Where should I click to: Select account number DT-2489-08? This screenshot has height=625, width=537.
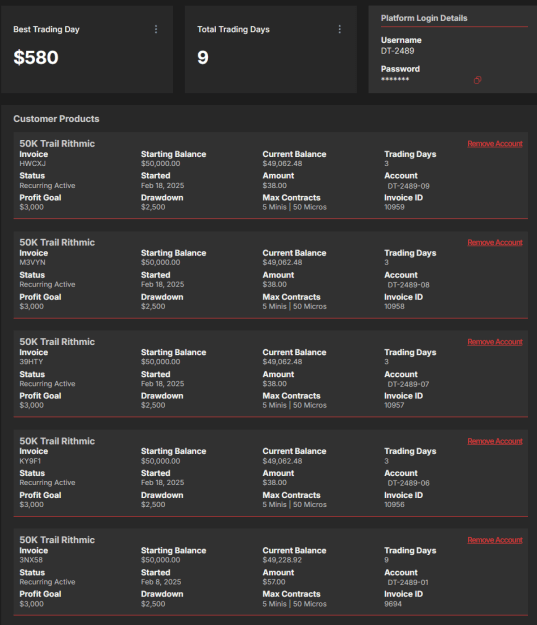coord(408,285)
